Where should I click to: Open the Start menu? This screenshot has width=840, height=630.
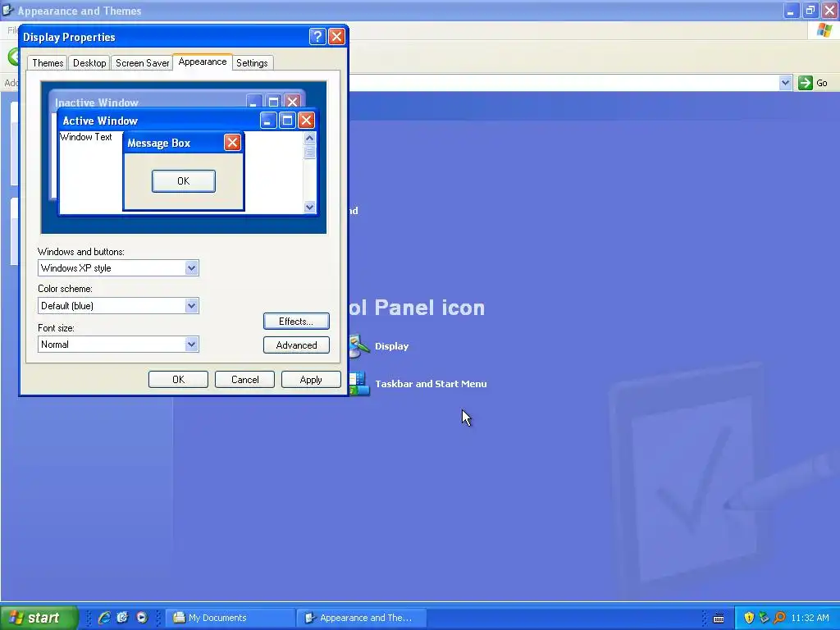coord(39,618)
